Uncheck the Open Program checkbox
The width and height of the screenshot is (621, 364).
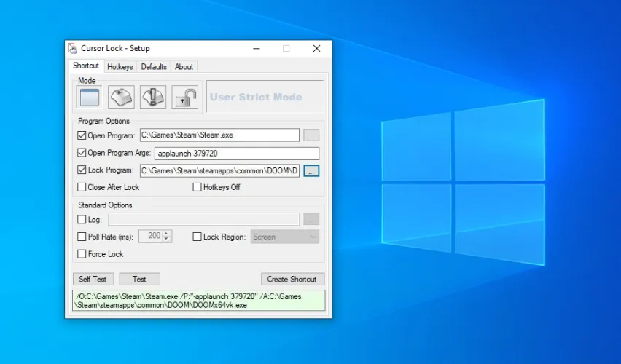82,135
